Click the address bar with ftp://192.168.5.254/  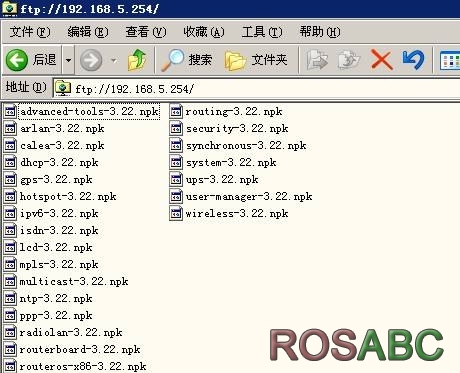[x=257, y=89]
